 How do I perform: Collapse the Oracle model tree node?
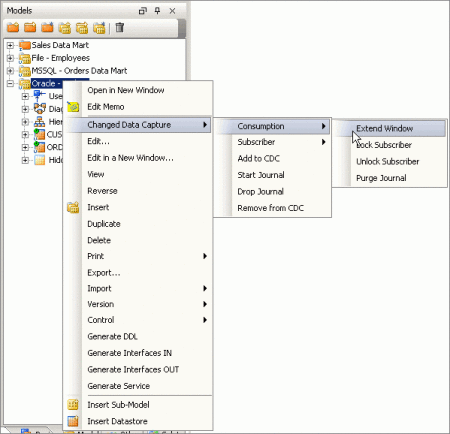[x=10, y=84]
